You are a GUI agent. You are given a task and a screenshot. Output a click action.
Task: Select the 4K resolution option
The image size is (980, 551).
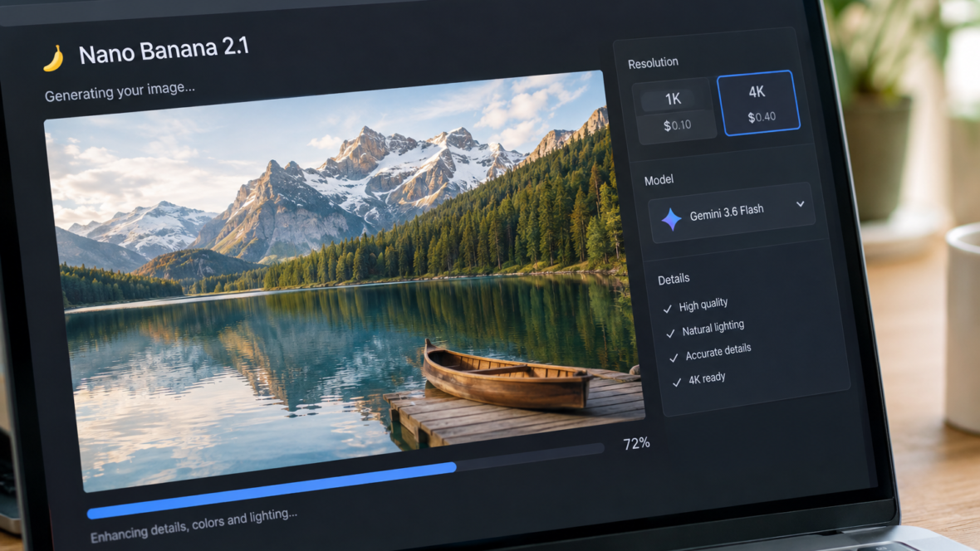pyautogui.click(x=759, y=103)
